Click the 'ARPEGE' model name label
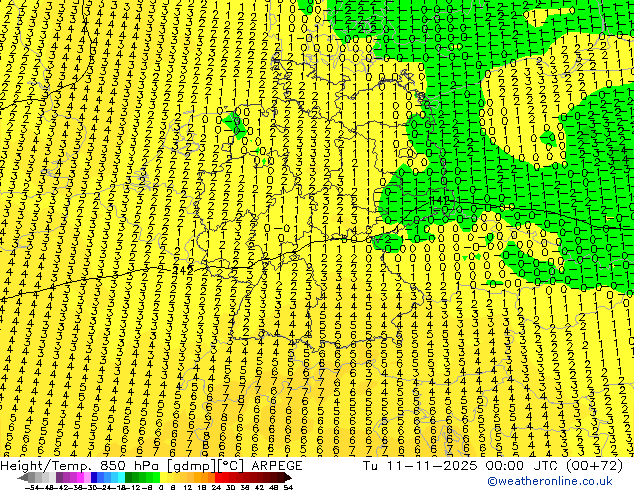Screen dimensions: 634x490 point(277,466)
